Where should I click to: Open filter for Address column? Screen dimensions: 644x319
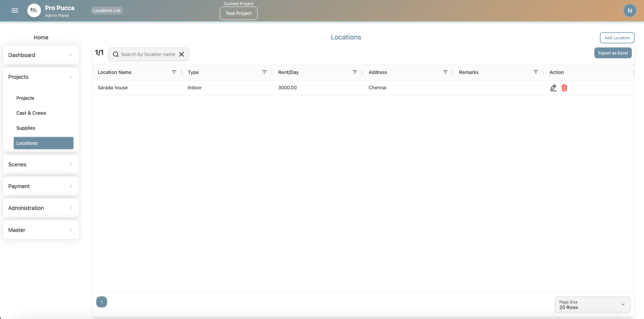click(x=445, y=72)
